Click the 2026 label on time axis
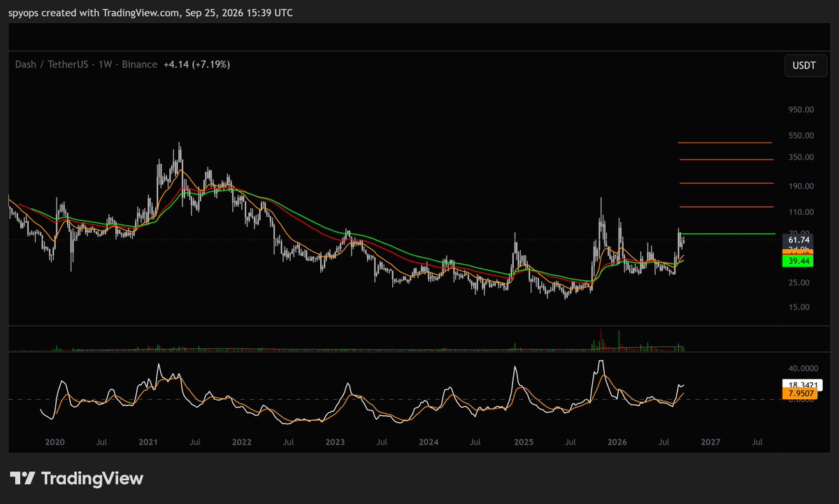839x504 pixels. pyautogui.click(x=617, y=442)
